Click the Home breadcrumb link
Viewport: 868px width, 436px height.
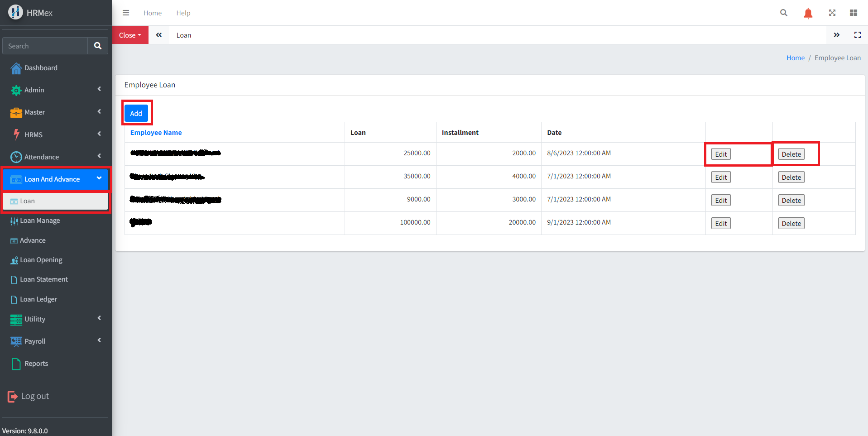click(x=795, y=58)
